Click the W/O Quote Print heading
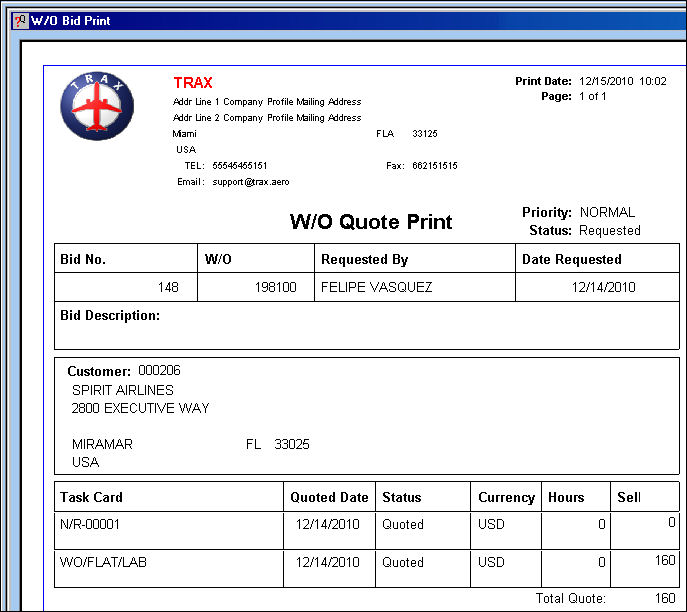Viewport: 687px width, 612px height. (371, 222)
